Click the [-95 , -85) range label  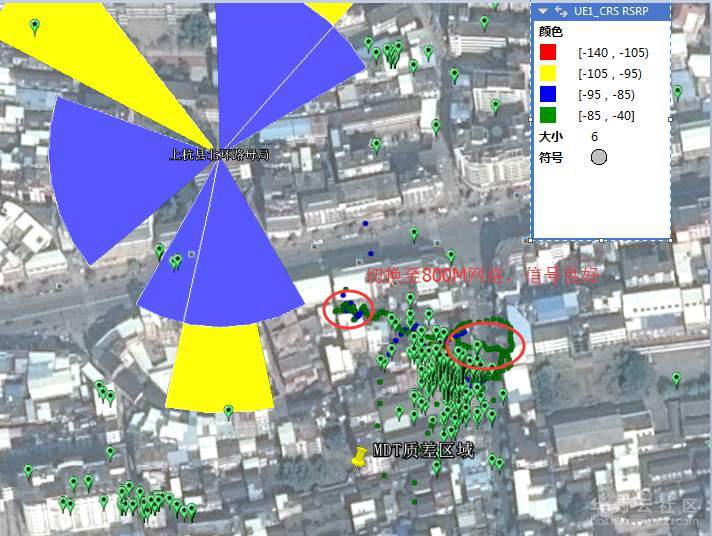click(x=606, y=94)
